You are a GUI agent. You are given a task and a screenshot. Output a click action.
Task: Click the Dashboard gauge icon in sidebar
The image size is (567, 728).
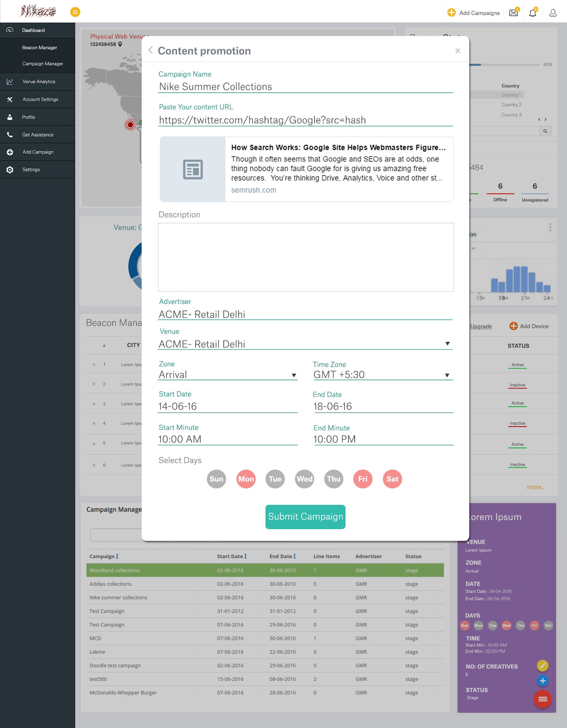coord(10,30)
